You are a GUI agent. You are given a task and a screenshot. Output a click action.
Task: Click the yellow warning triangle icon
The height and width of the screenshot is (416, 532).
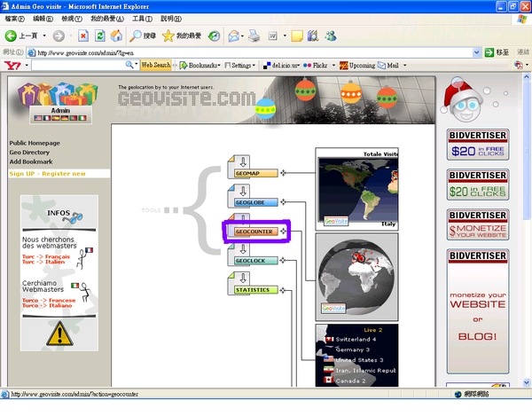point(59,334)
